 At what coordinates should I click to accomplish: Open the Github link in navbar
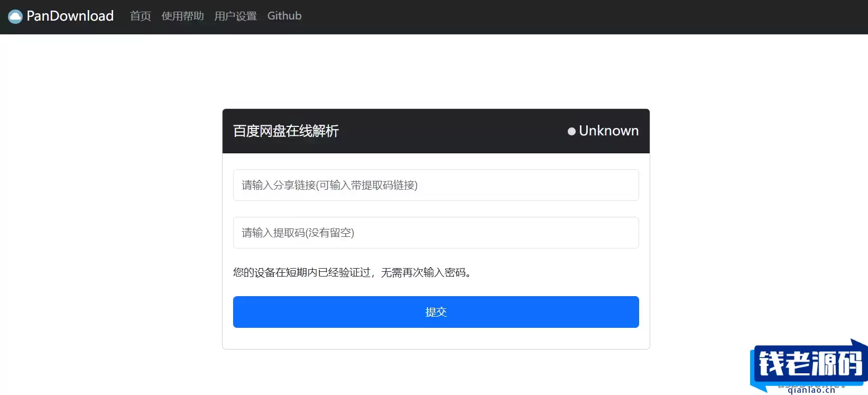tap(284, 16)
